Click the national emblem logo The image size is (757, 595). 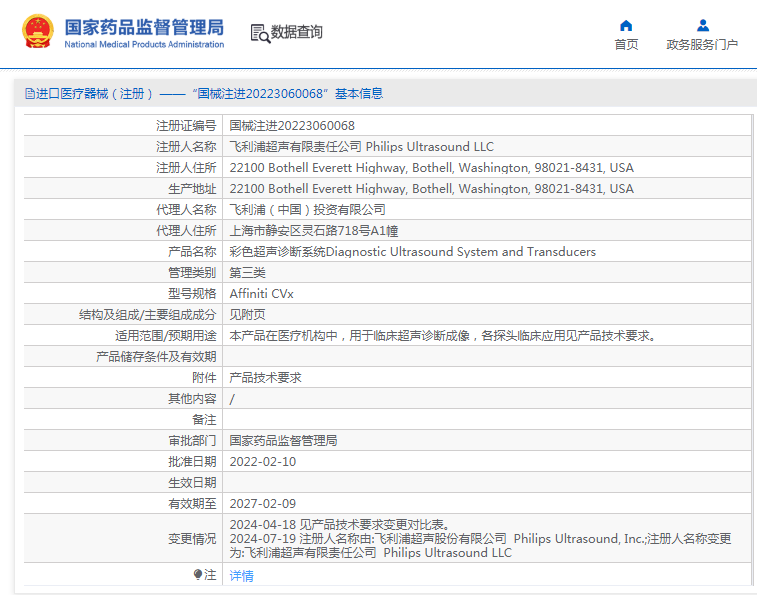[x=38, y=31]
